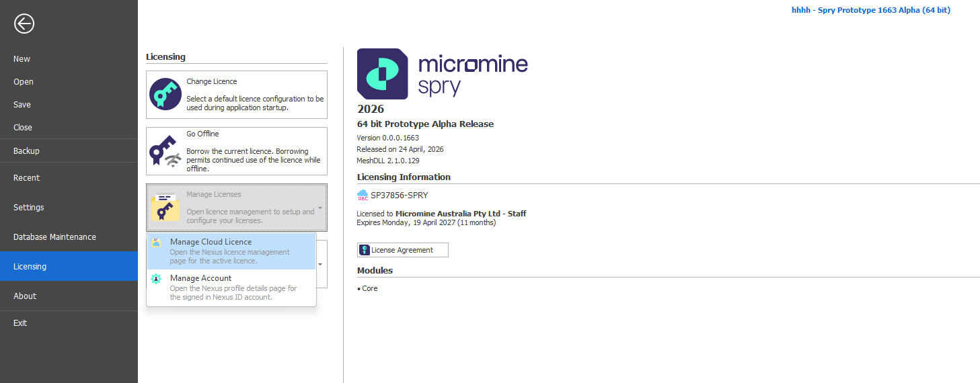Click 'Released on 24 April, 2026'

(400, 149)
